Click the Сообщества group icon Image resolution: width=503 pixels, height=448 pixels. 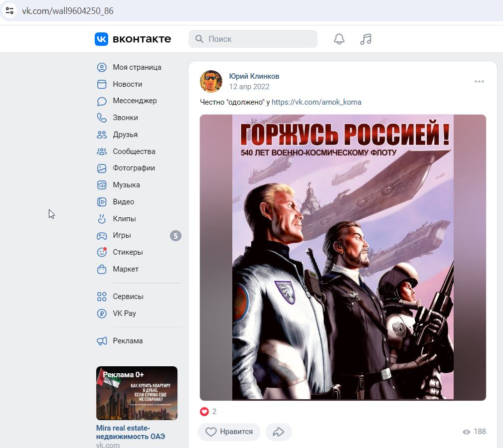click(x=102, y=151)
